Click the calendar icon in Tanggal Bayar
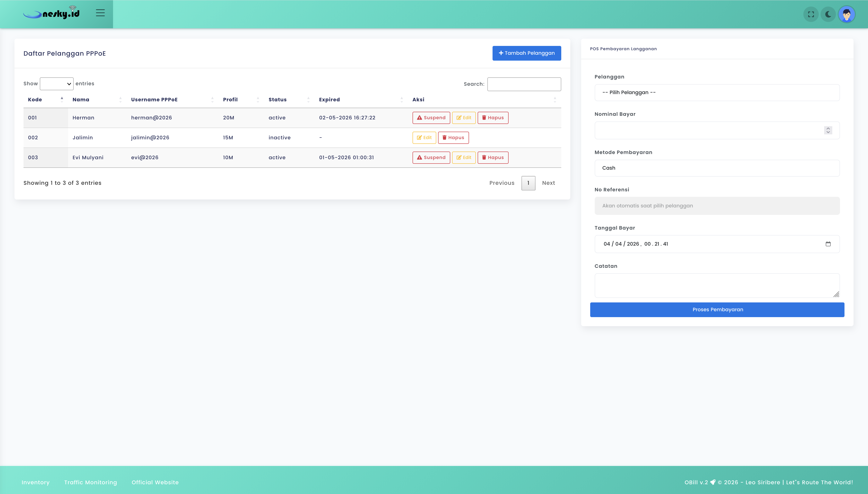868x494 pixels. (x=828, y=244)
